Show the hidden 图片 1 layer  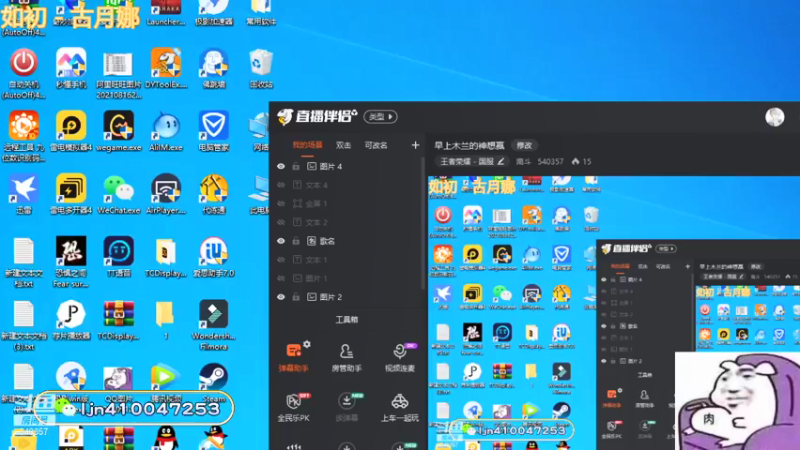[x=281, y=278]
